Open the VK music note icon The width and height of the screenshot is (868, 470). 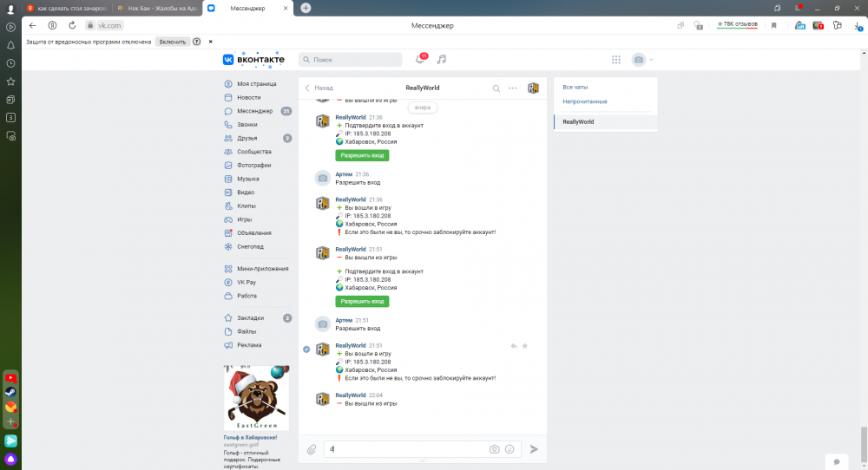[x=441, y=59]
